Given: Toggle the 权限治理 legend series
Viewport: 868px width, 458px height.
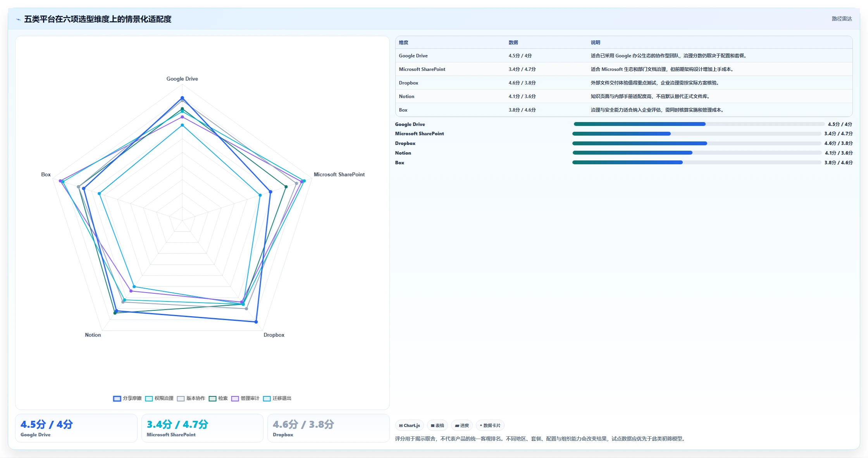Looking at the screenshot, I should pyautogui.click(x=159, y=398).
